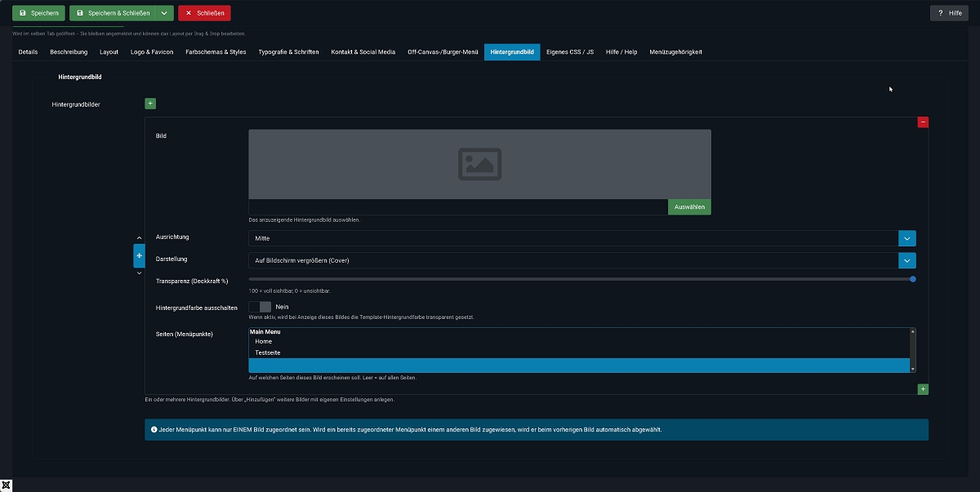Switch to the Layout tab

tap(109, 51)
